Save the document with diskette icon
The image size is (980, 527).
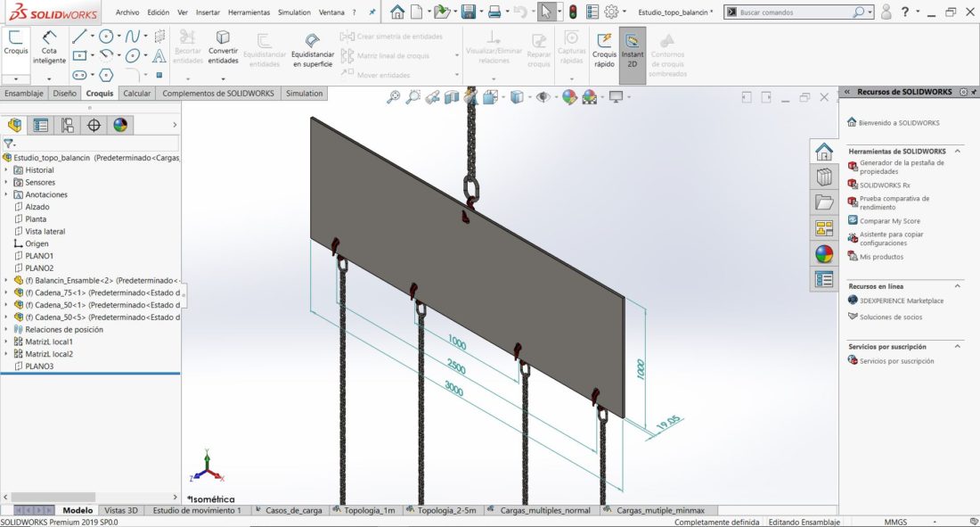(x=468, y=12)
